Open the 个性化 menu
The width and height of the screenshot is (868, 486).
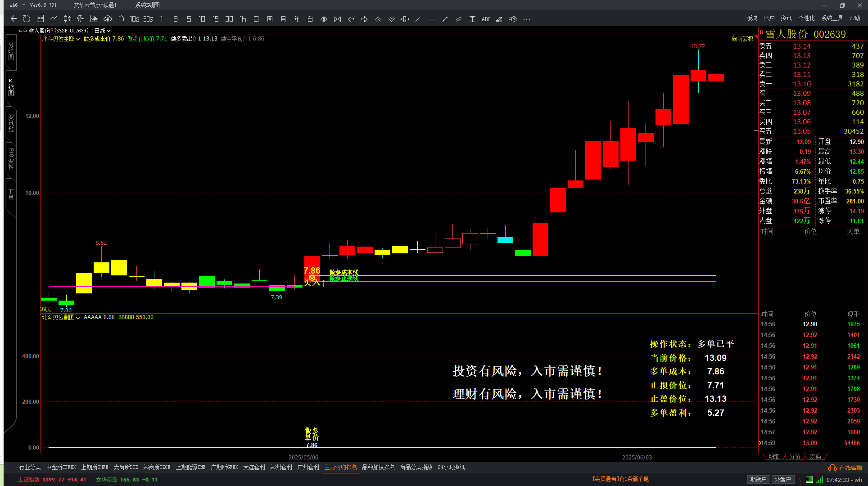(806, 18)
